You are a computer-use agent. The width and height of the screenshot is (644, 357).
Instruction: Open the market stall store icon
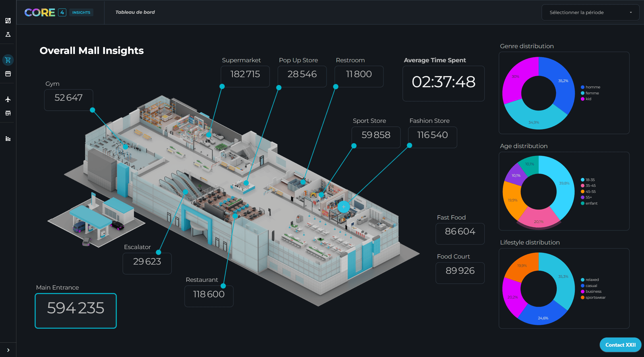click(8, 113)
